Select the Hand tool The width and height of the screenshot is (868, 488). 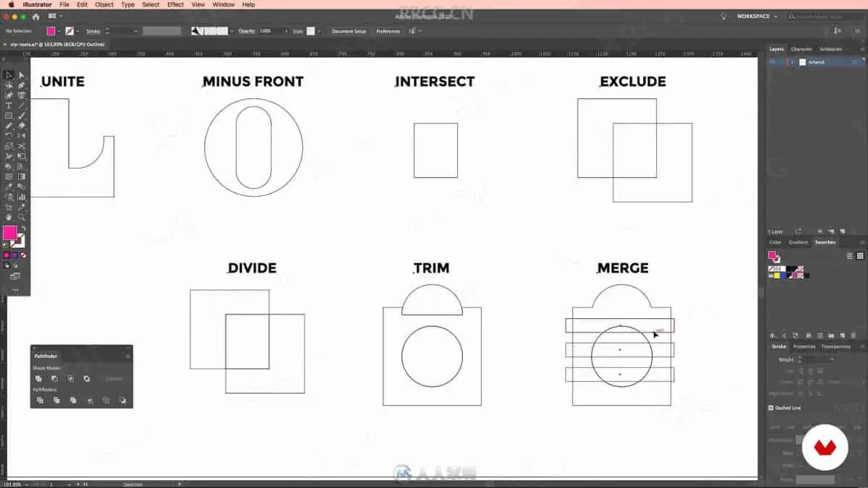pos(9,217)
